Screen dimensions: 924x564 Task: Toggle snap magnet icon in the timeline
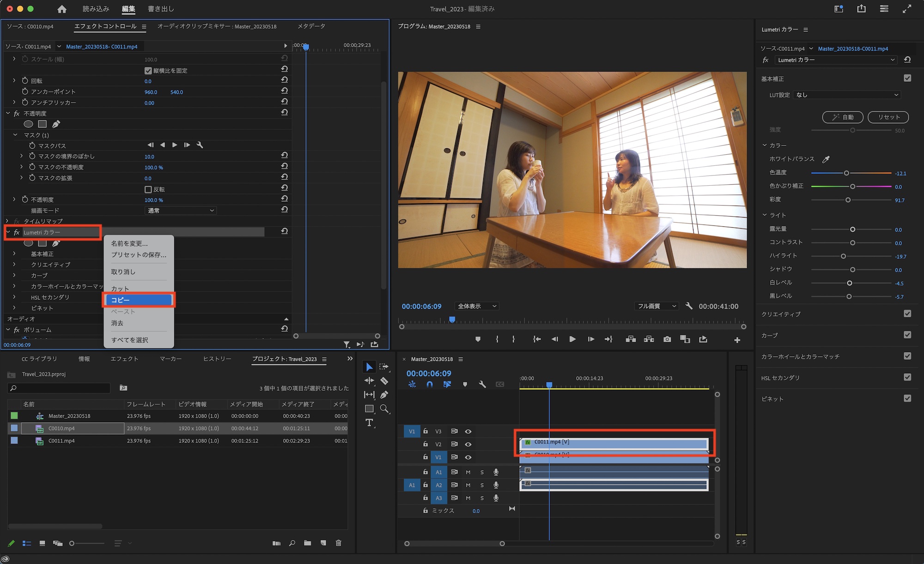click(430, 384)
